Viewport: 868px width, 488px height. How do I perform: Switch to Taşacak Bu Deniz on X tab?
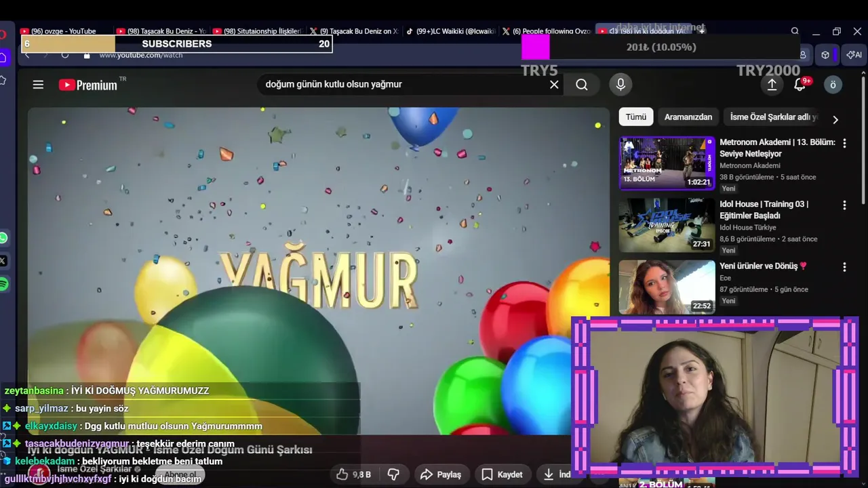pos(354,31)
